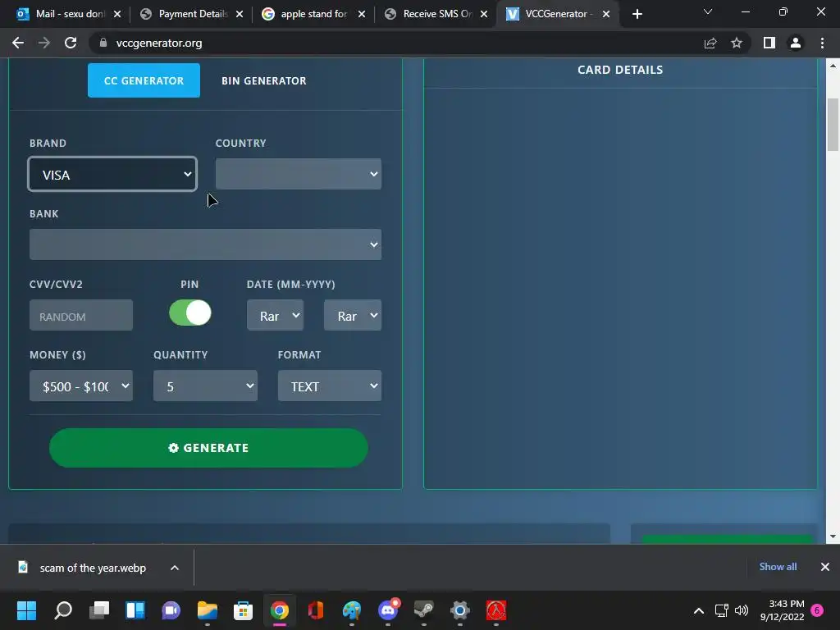Open Steam from taskbar
Image resolution: width=840 pixels, height=630 pixels.
tap(424, 610)
